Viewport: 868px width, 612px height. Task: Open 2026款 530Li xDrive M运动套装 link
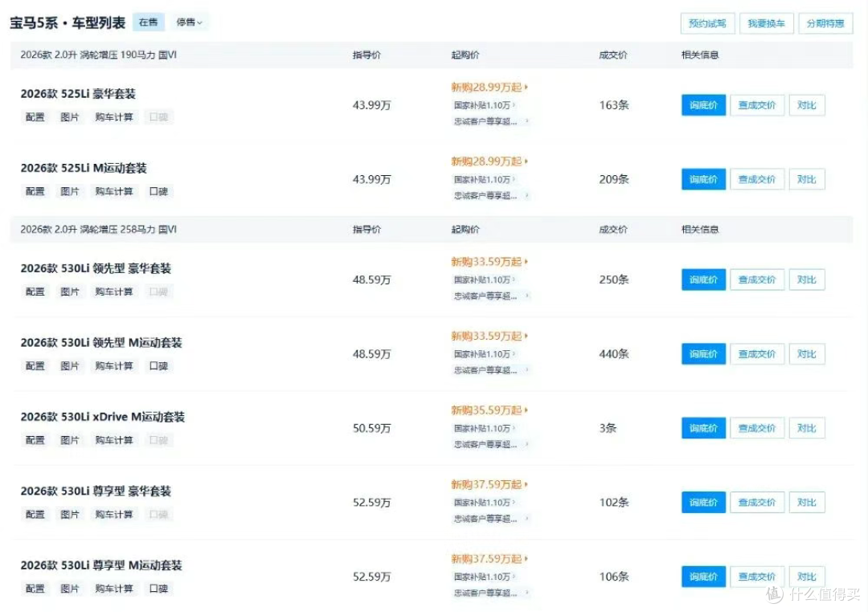(102, 417)
